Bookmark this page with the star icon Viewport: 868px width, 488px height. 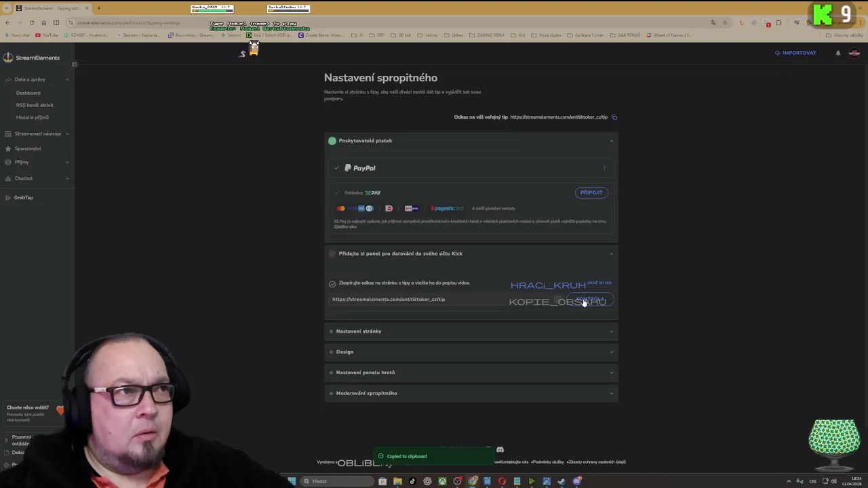click(x=725, y=22)
